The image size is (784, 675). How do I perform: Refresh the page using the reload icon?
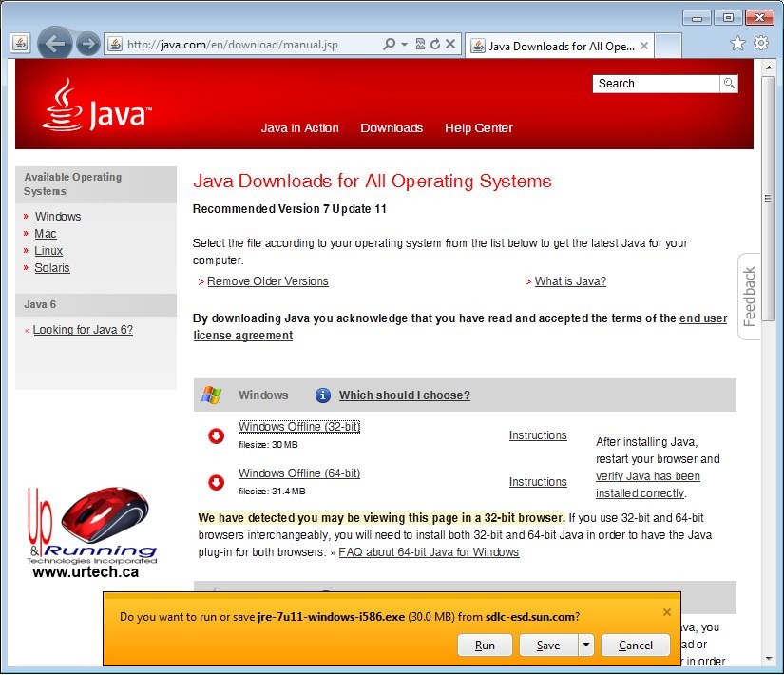(x=435, y=44)
